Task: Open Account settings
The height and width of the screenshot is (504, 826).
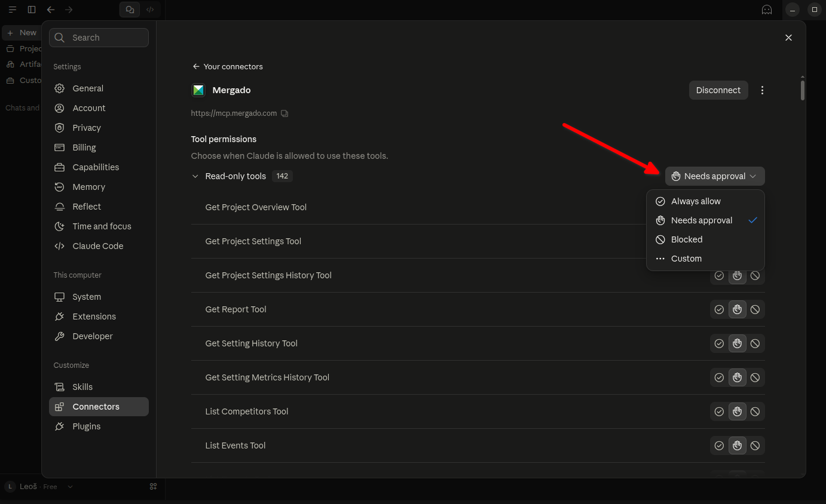Action: [99, 108]
